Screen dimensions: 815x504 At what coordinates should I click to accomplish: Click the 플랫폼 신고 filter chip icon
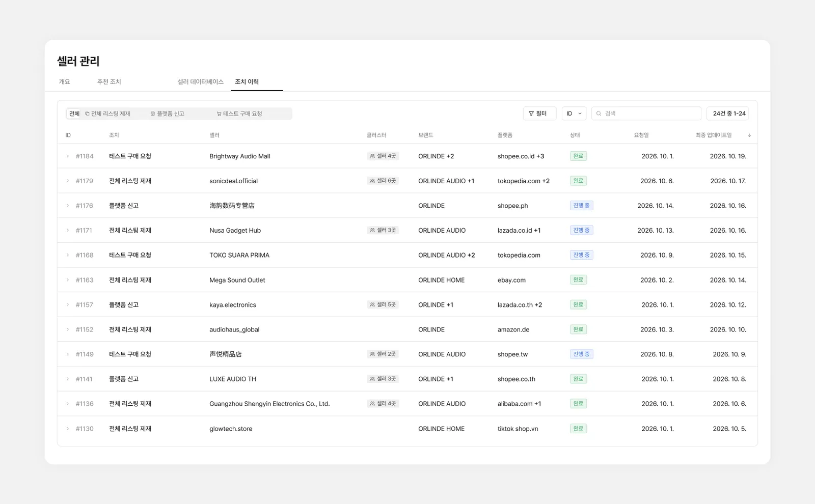[152, 114]
